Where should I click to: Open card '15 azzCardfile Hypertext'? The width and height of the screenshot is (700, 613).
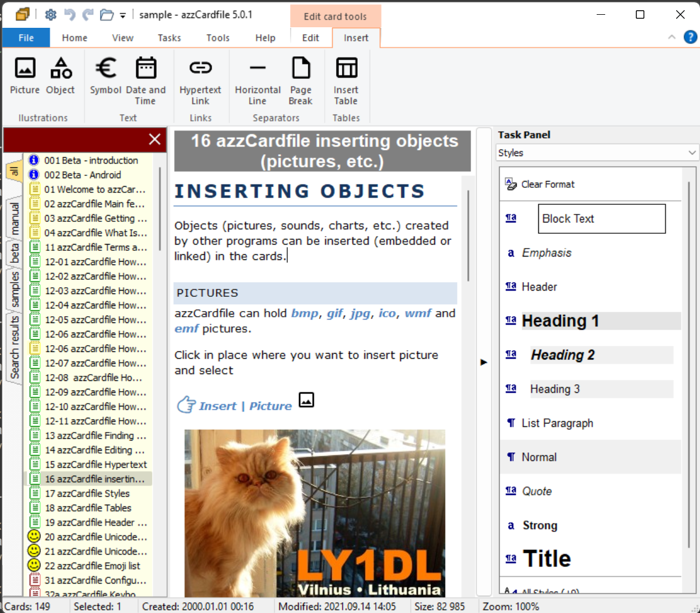(x=95, y=464)
